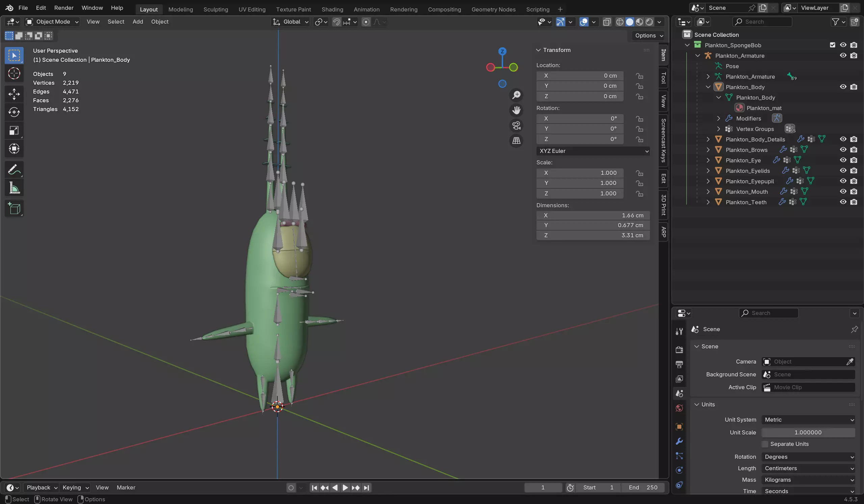The image size is (864, 504).
Task: Open Physics properties tab icon
Action: tap(679, 470)
